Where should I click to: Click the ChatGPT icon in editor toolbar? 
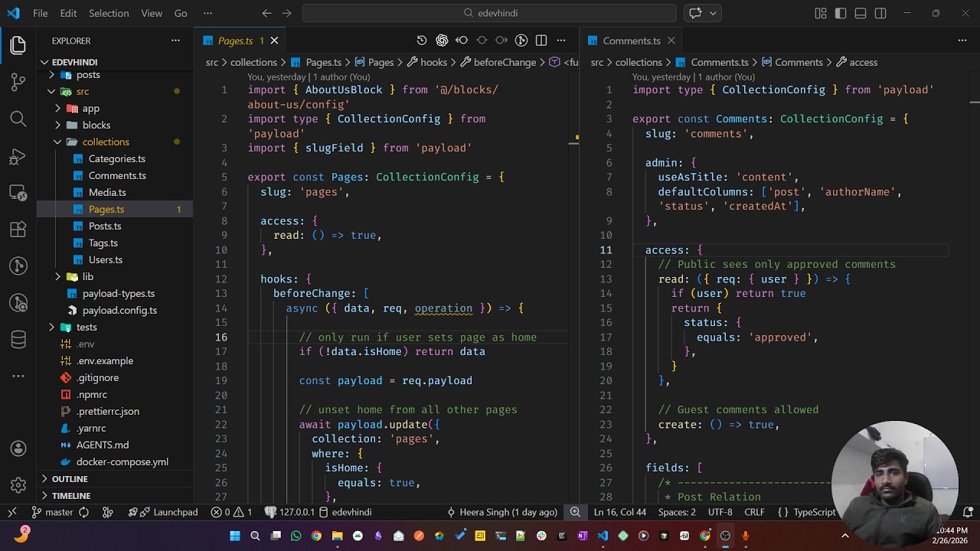point(442,41)
